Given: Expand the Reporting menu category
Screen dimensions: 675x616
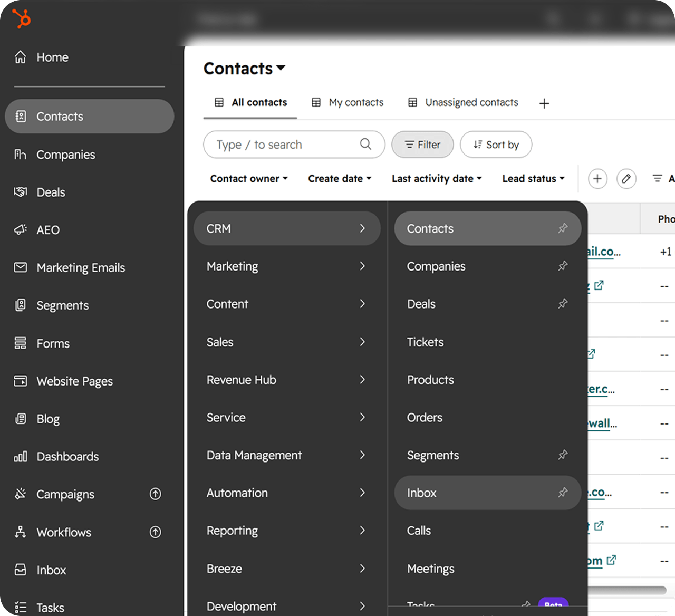Looking at the screenshot, I should [287, 531].
